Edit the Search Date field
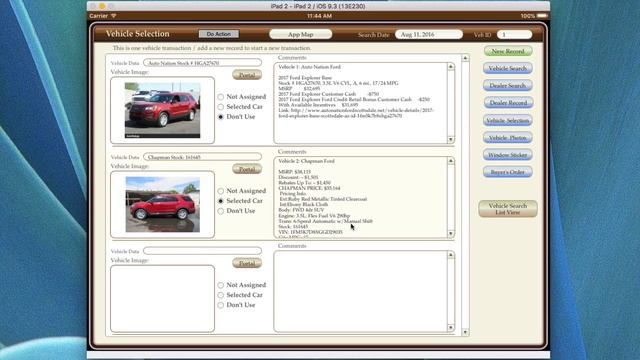Screen dimensions: 640x360 (x=429, y=35)
